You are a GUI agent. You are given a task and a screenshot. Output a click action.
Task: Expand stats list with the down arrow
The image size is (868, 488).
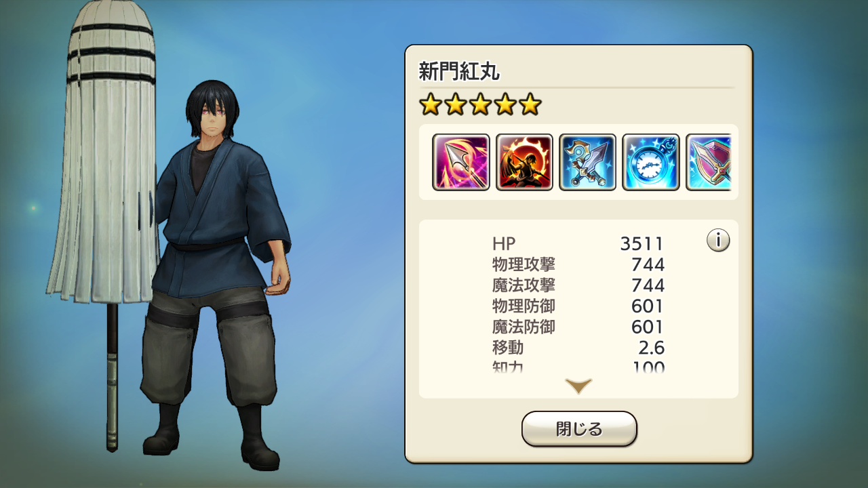pos(578,386)
